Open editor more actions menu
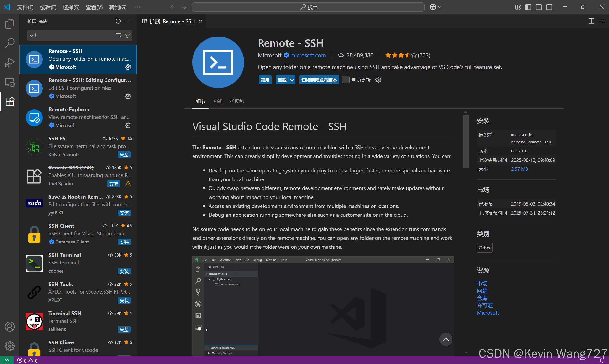609x364 pixels. point(602,21)
